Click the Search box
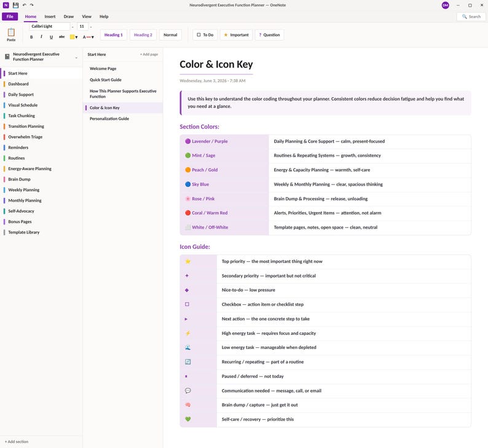The image size is (488, 448). pyautogui.click(x=471, y=17)
